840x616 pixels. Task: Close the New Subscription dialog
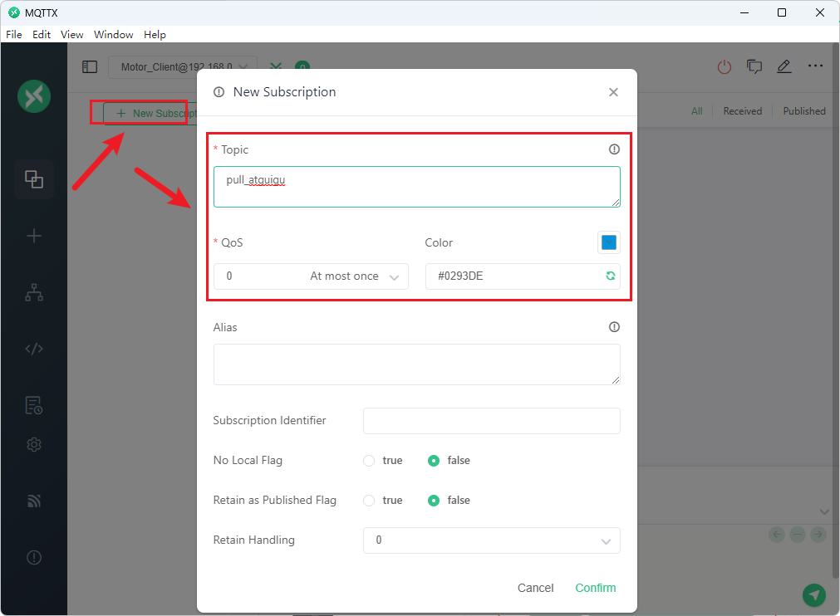613,92
